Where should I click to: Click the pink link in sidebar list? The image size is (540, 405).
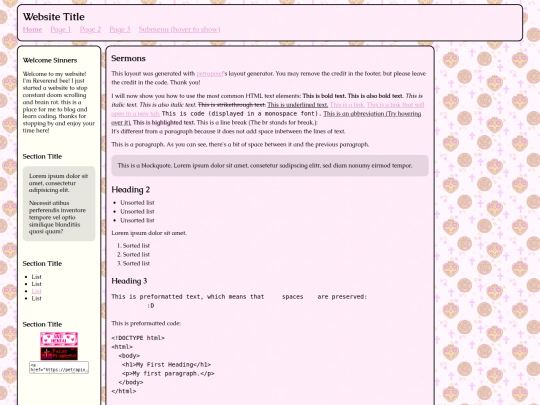click(37, 291)
